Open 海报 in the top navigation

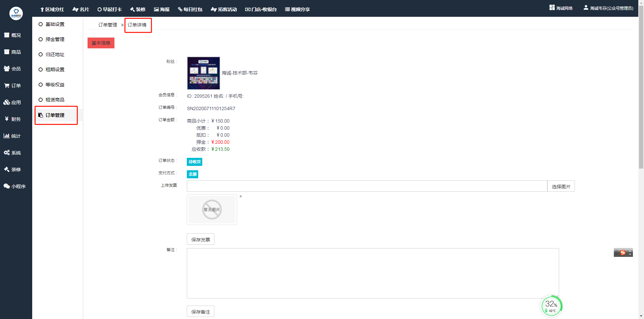tap(162, 9)
